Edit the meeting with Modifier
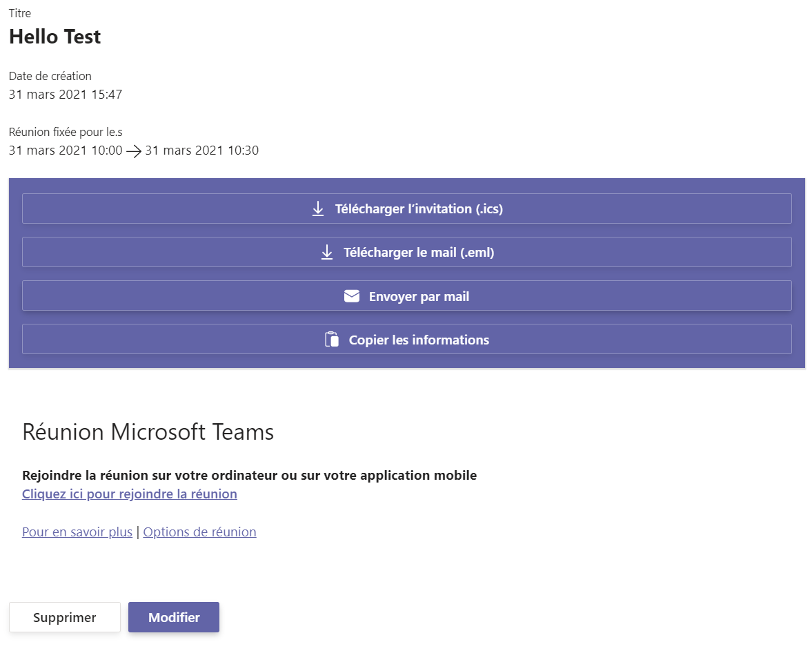Viewport: 812px width, 651px height. click(x=174, y=617)
